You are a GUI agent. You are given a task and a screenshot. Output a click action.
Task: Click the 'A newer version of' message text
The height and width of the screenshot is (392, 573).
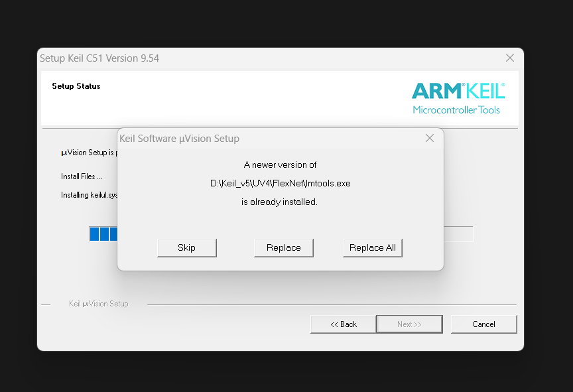click(x=280, y=164)
